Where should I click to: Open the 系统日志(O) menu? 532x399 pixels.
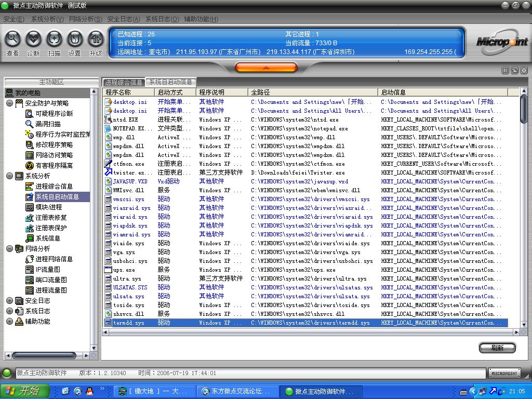click(162, 19)
